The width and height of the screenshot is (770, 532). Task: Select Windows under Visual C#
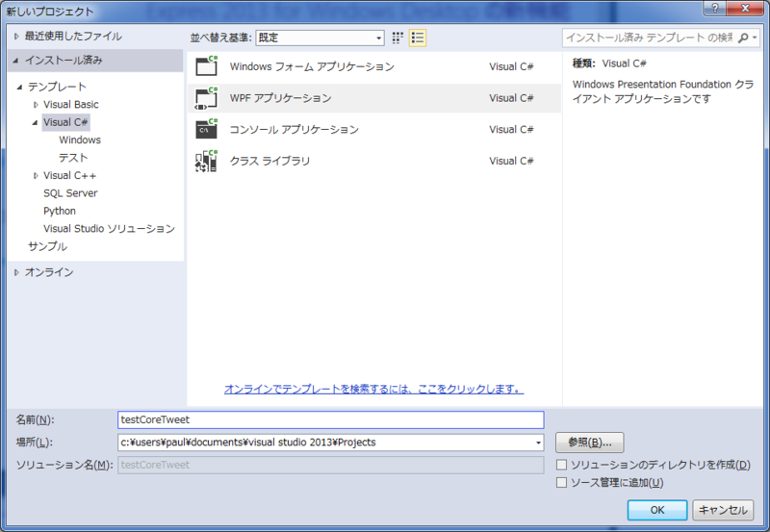coord(80,139)
